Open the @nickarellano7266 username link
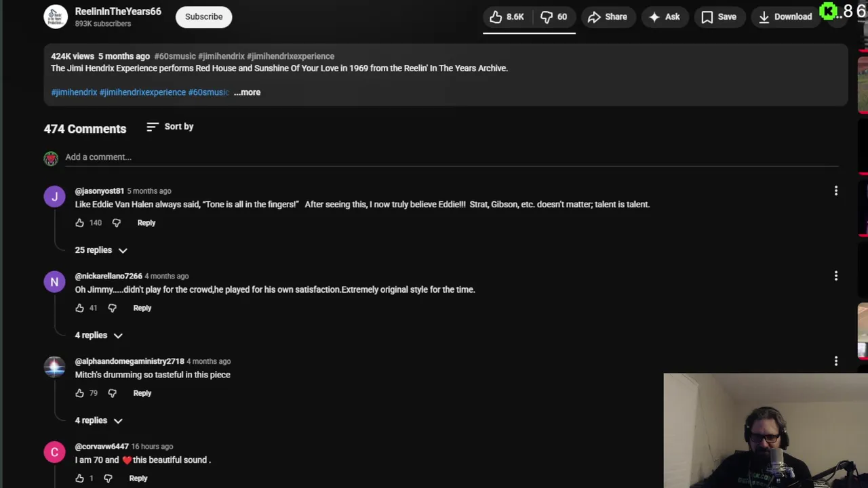The width and height of the screenshot is (868, 488). coord(108,277)
